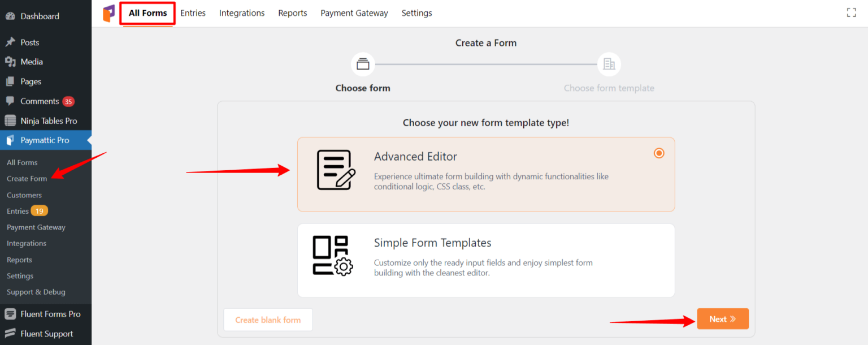Expand to fullscreen mode
Viewport: 868px width, 345px height.
(851, 12)
